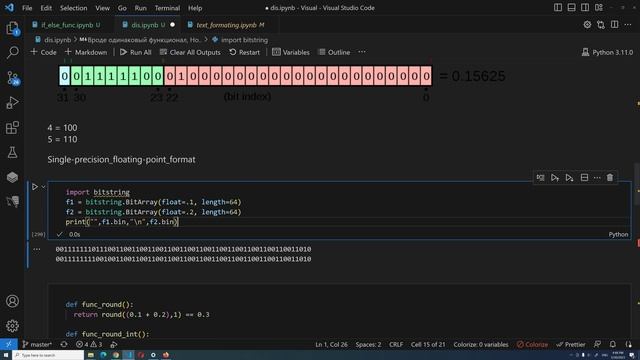This screenshot has width=640, height=360.
Task: Open the Manage gear menu
Action: click(12, 326)
